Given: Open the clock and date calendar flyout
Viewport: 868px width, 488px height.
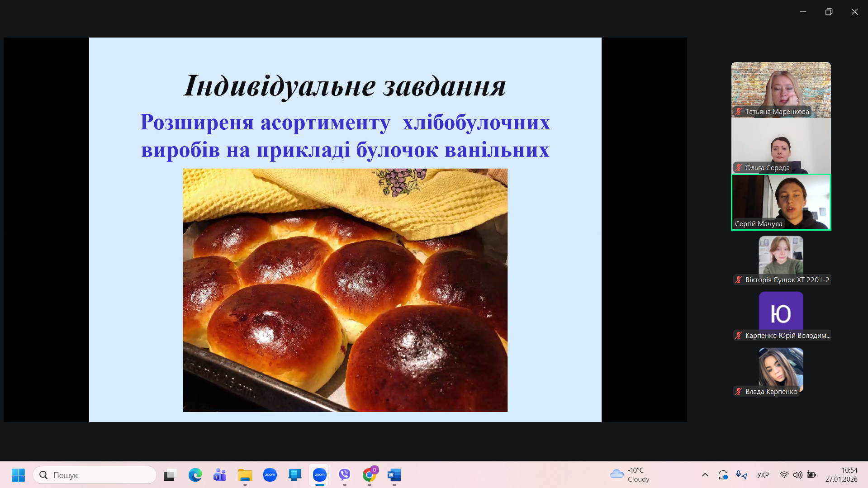Looking at the screenshot, I should tap(841, 475).
